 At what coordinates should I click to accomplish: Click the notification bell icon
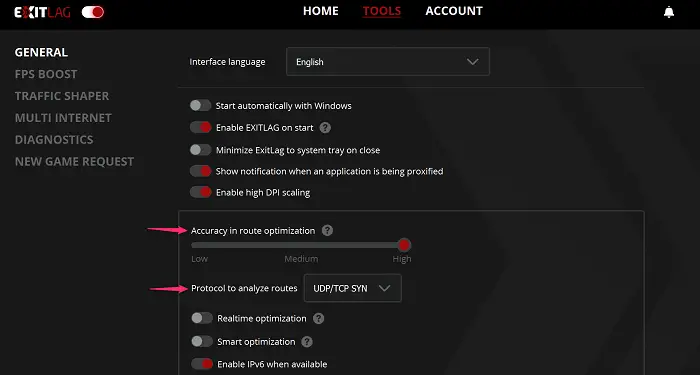(669, 12)
